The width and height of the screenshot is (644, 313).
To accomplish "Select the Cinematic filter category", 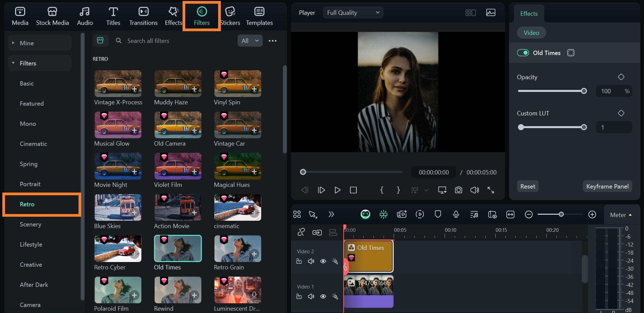I will point(33,144).
